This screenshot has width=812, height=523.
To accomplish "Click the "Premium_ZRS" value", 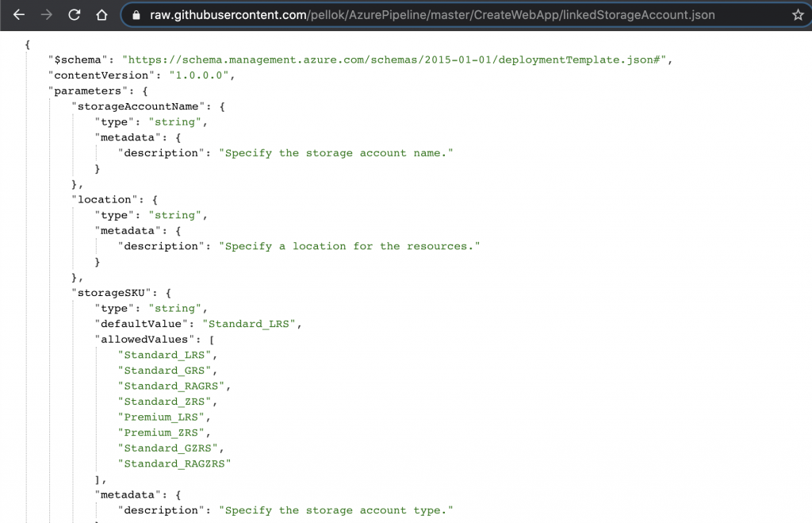I will point(161,433).
